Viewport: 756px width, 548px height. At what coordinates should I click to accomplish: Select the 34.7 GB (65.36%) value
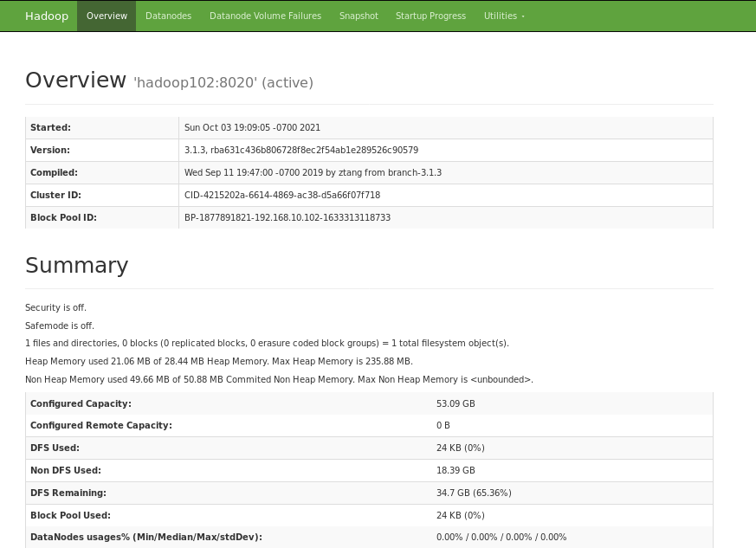click(474, 493)
